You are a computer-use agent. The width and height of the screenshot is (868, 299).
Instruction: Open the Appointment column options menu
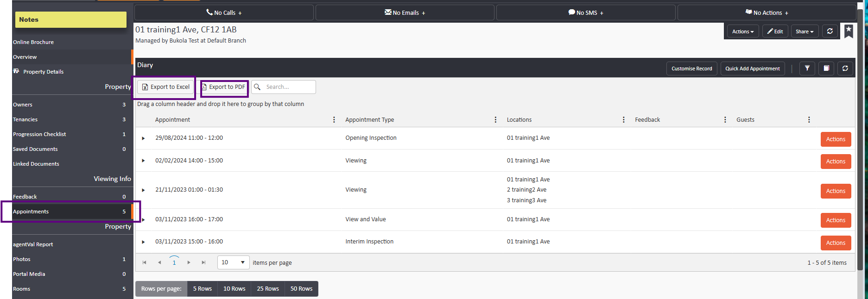(334, 120)
